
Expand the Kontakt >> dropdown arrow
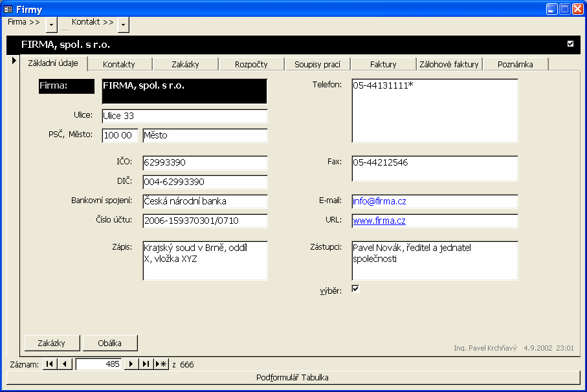tap(123, 24)
